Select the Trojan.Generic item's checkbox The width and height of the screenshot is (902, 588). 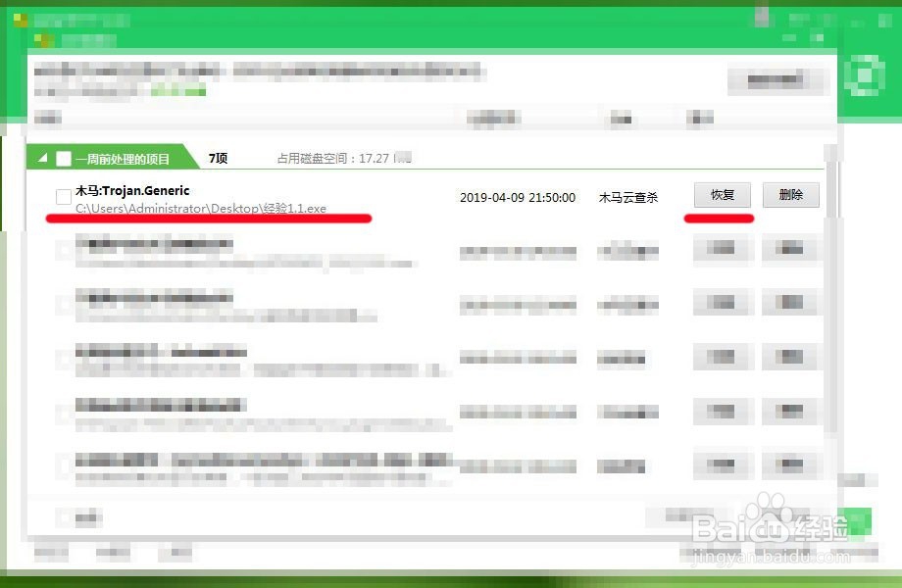(x=63, y=196)
